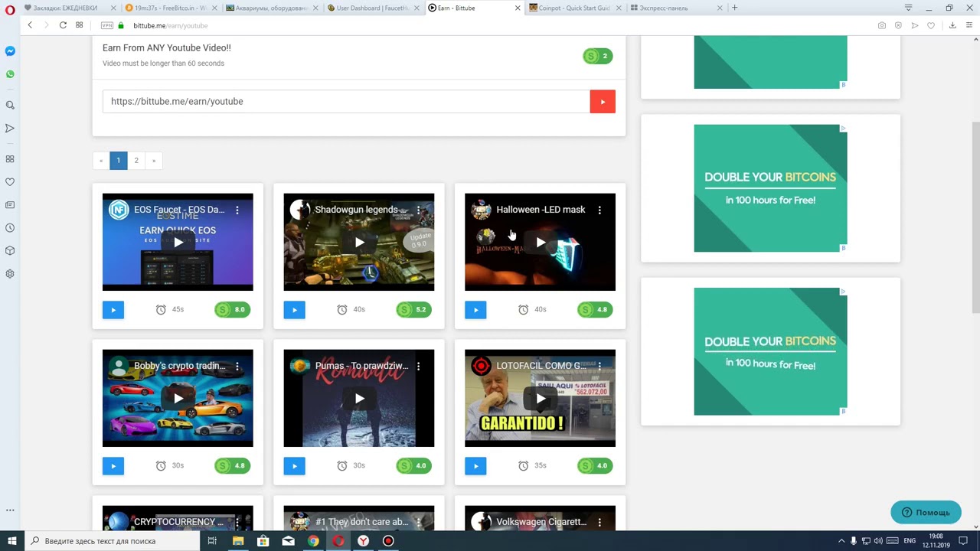
Task: Open options menu on Halloween LED mask video
Action: tap(599, 210)
